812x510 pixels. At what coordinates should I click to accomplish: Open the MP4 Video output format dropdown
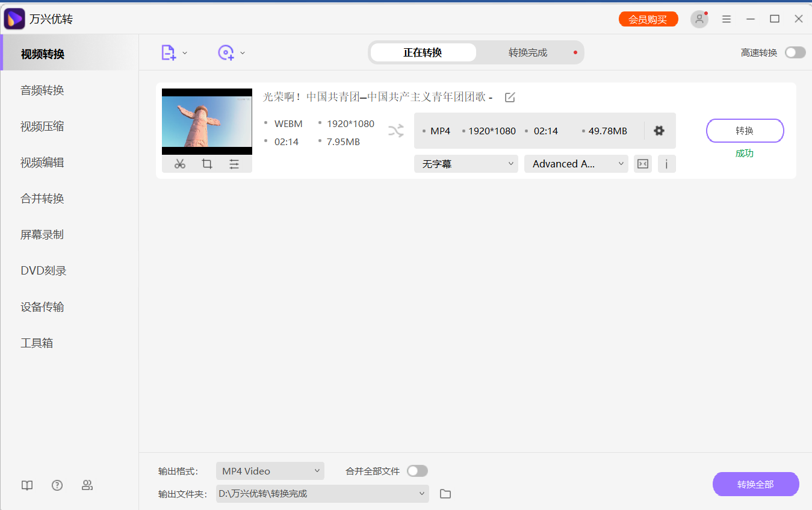click(x=270, y=471)
